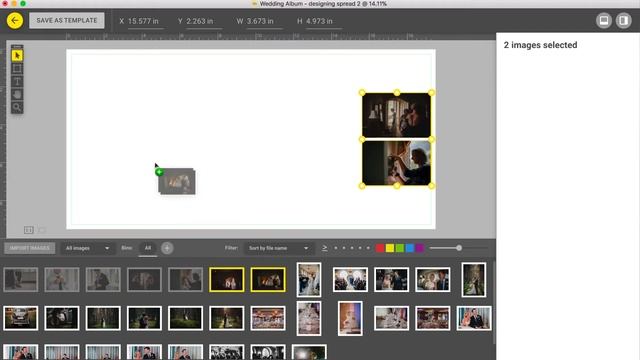The image size is (640, 360).
Task: Go back using the yellow arrow button
Action: (15, 20)
